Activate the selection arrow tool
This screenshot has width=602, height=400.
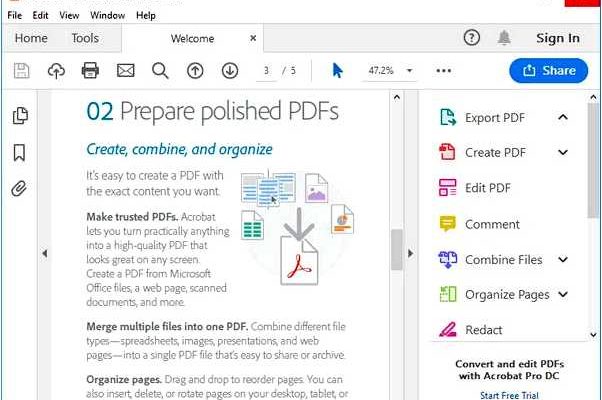coord(337,71)
